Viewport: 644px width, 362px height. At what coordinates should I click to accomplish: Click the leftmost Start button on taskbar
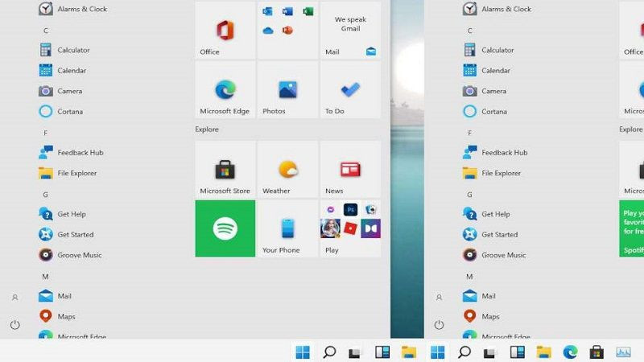[x=303, y=352]
